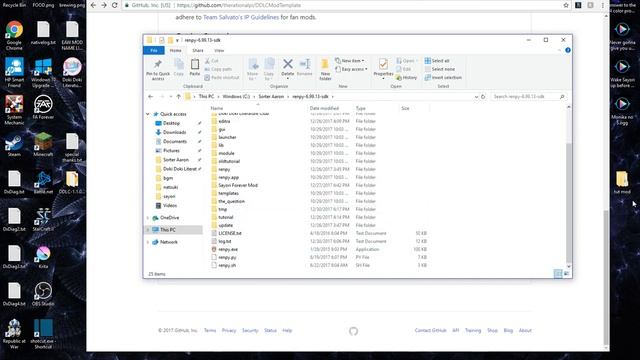Open the Easy access dropdown

[x=351, y=69]
